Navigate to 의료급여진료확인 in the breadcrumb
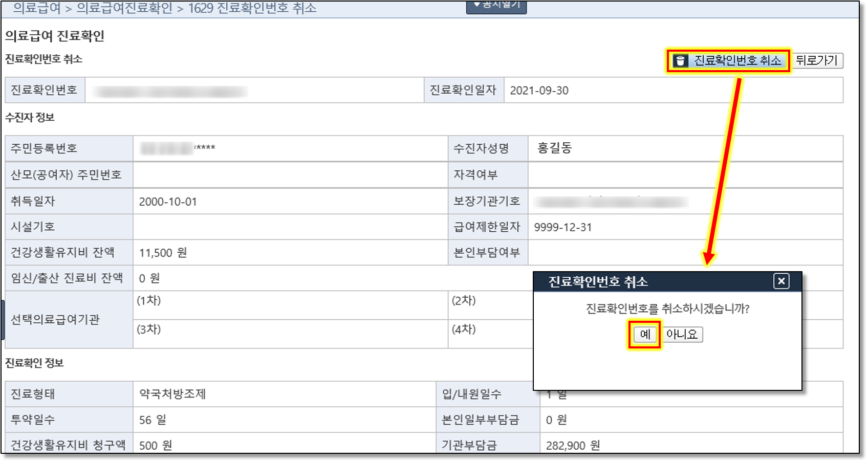The width and height of the screenshot is (868, 462). (124, 8)
